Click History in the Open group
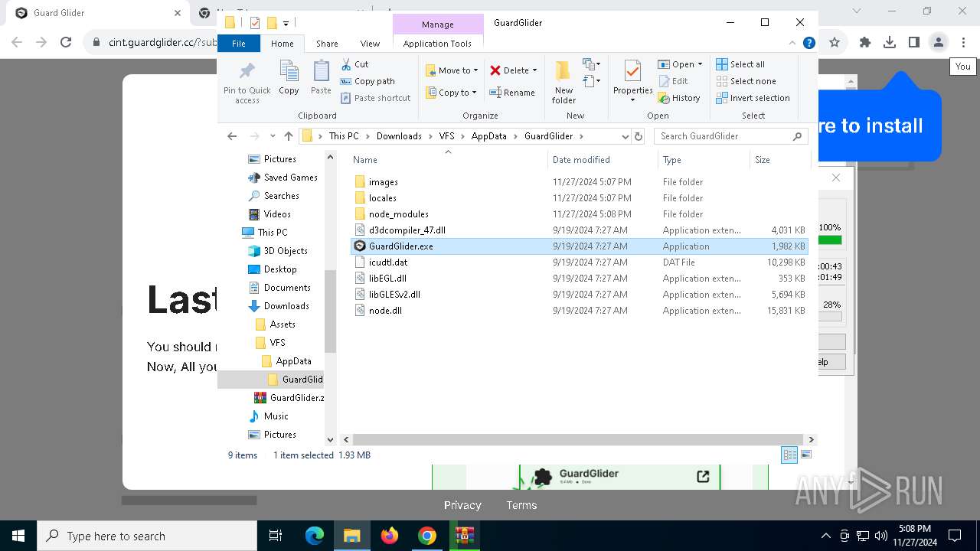Screen dimensions: 980x551 coord(679,98)
